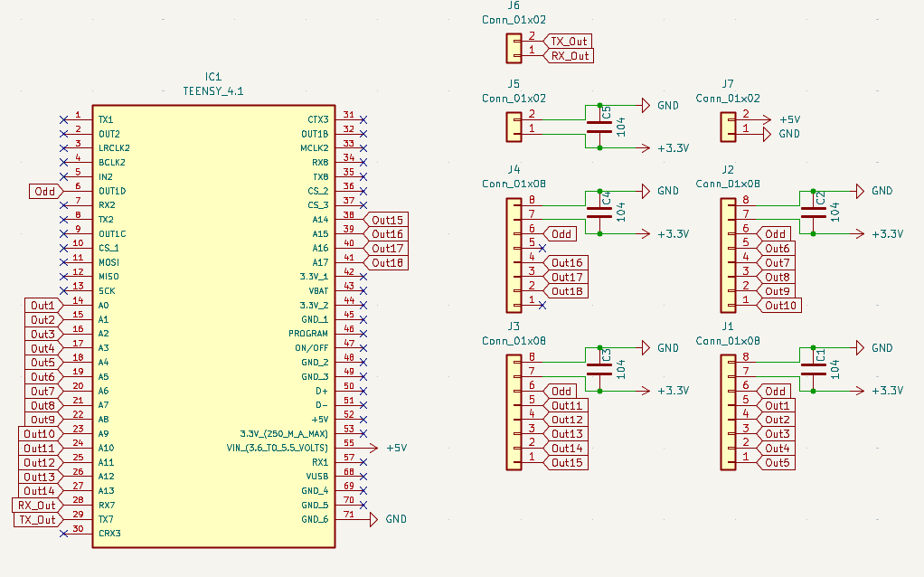Click the GND symbol next to capacitor C4

click(x=646, y=191)
